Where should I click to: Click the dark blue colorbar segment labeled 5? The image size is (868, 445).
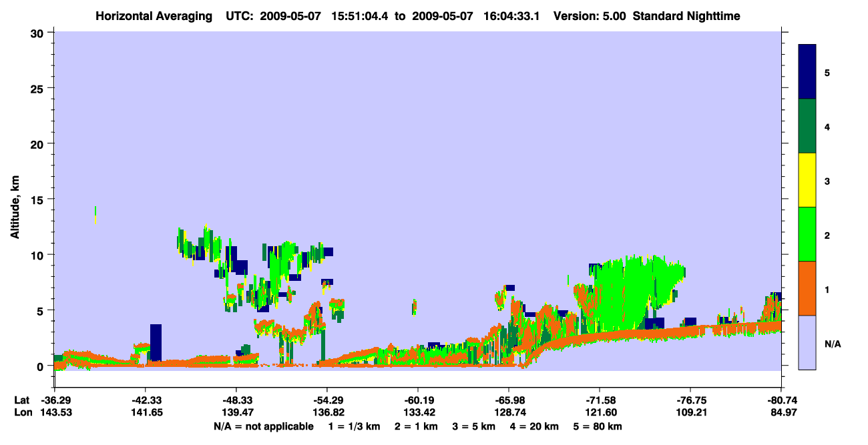coord(807,72)
